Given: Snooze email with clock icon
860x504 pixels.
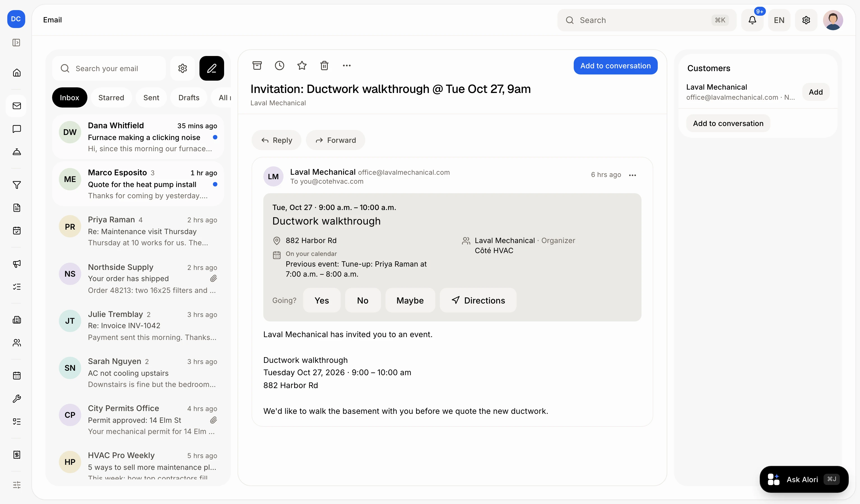Looking at the screenshot, I should (280, 66).
